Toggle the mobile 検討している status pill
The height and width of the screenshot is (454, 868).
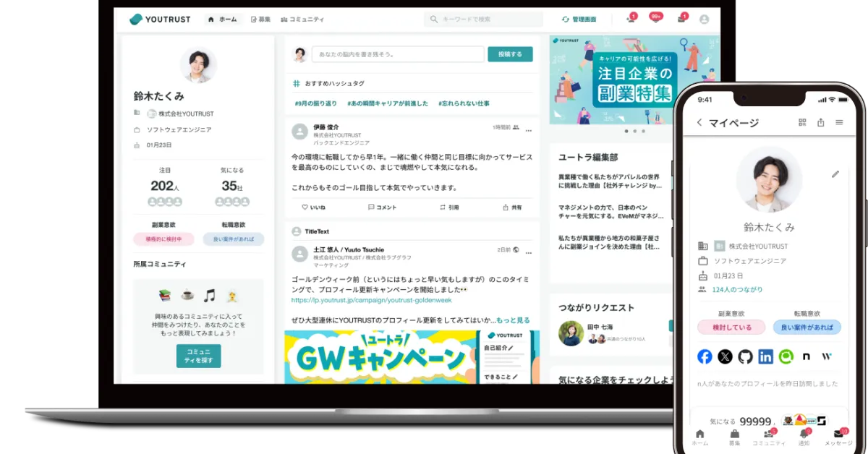(731, 327)
